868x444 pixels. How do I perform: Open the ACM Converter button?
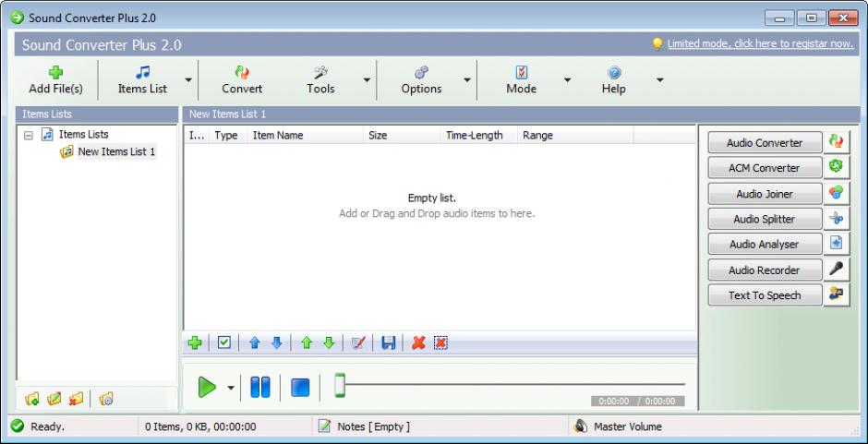point(765,168)
